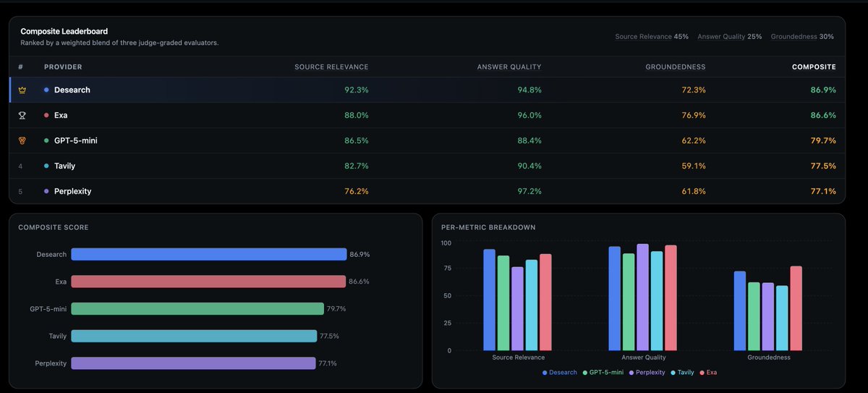868x393 pixels.
Task: Click Tavily's 77.5% composite table cell
Action: tap(824, 166)
